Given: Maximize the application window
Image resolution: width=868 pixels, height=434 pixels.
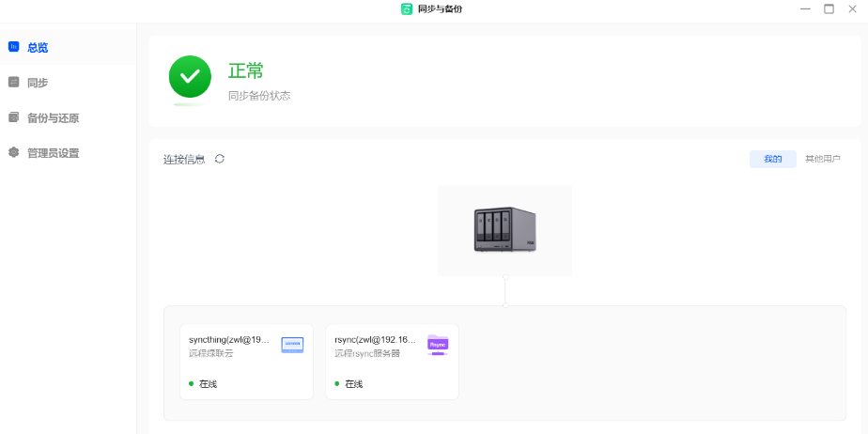Looking at the screenshot, I should (829, 8).
